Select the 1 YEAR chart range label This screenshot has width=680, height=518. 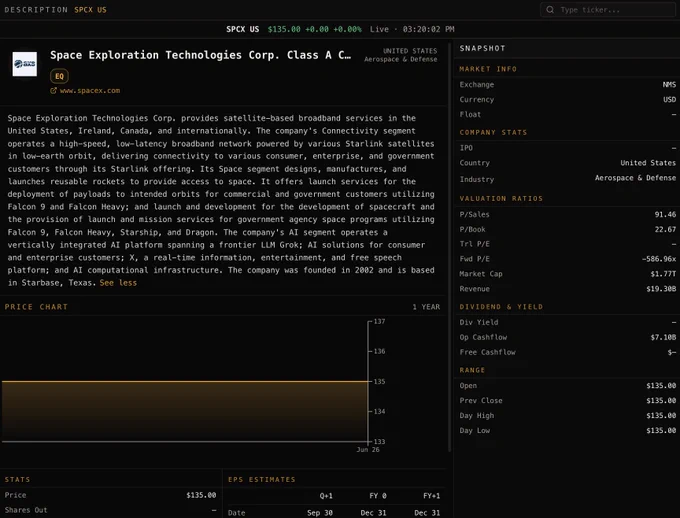(426, 307)
